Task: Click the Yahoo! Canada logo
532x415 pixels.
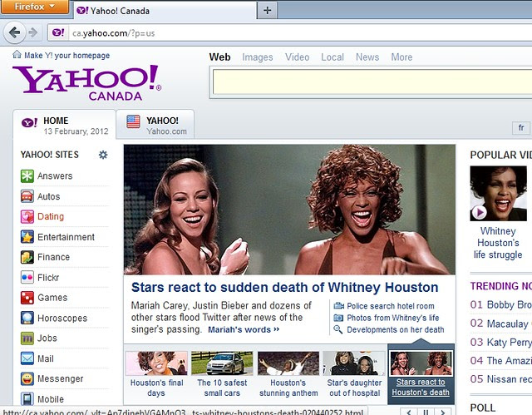Action: tap(86, 82)
